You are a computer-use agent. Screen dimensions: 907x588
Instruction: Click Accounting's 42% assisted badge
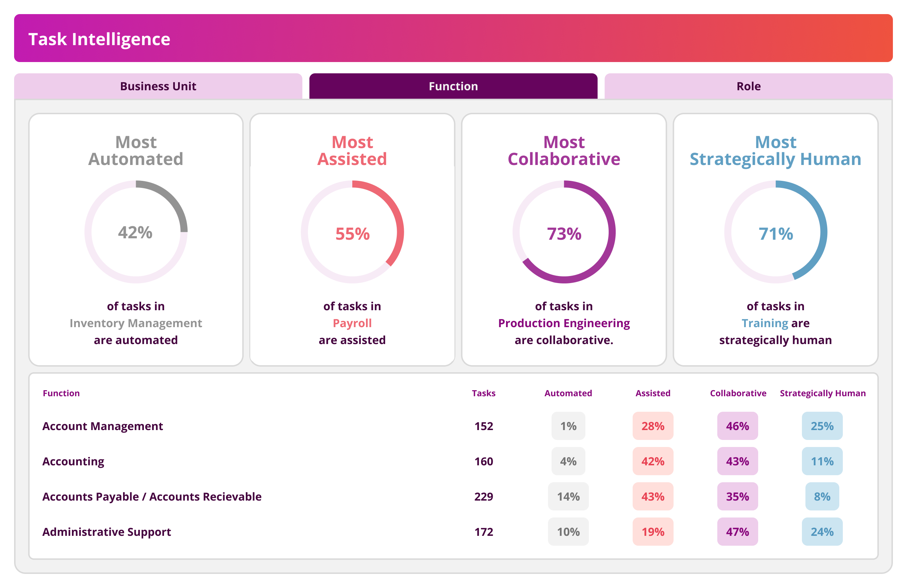click(653, 461)
